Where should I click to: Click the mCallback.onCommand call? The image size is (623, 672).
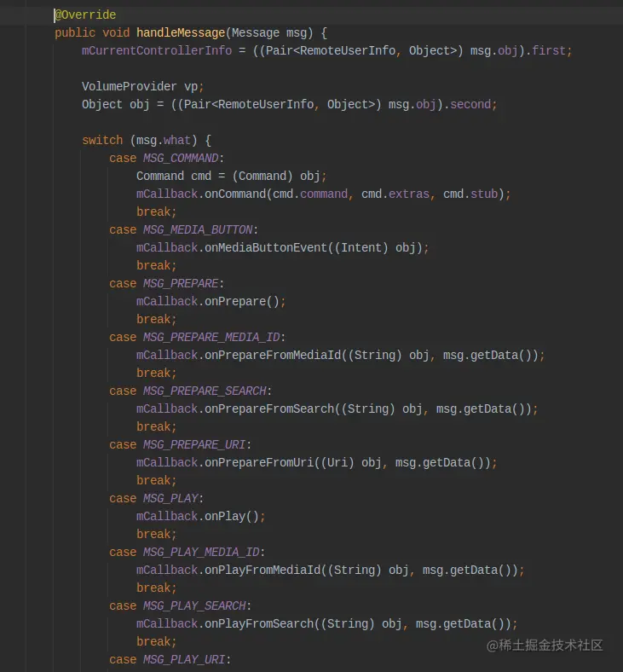click(323, 194)
